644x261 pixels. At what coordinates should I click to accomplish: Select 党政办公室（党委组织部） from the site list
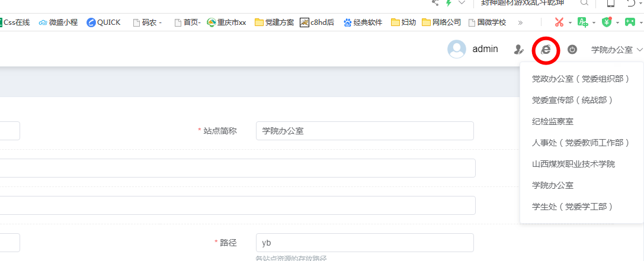click(x=581, y=79)
